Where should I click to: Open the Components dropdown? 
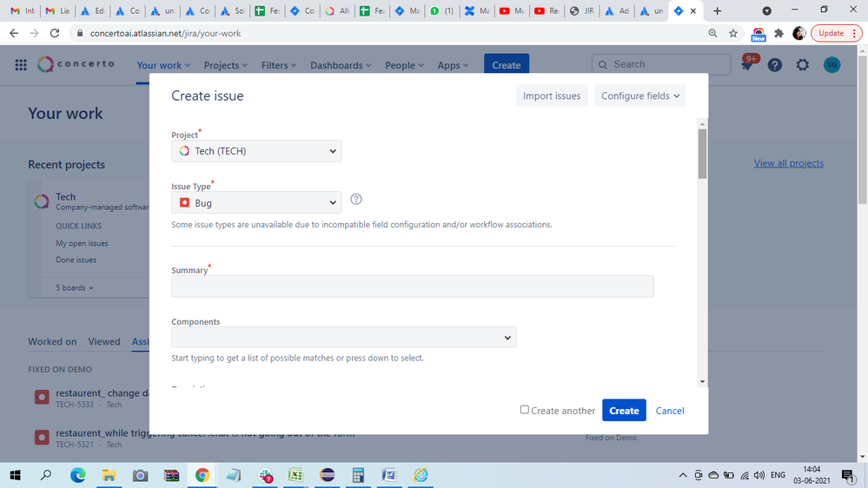tap(344, 337)
